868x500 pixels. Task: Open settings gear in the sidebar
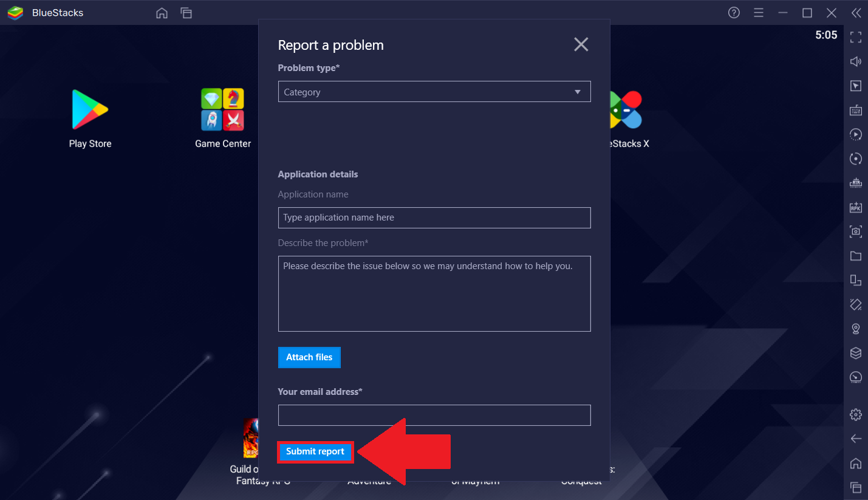click(x=856, y=414)
